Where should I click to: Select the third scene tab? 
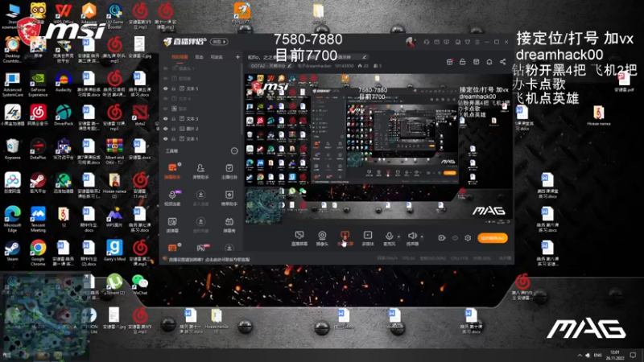pyautogui.click(x=217, y=57)
